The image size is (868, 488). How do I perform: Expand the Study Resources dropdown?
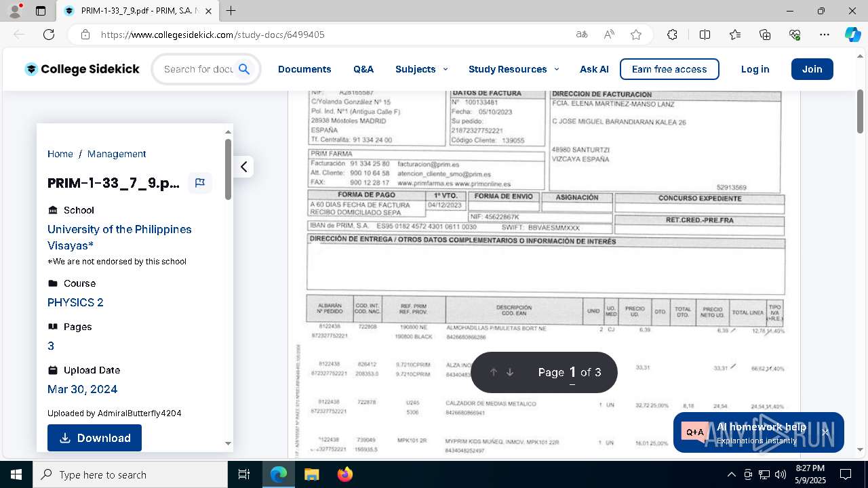click(513, 69)
